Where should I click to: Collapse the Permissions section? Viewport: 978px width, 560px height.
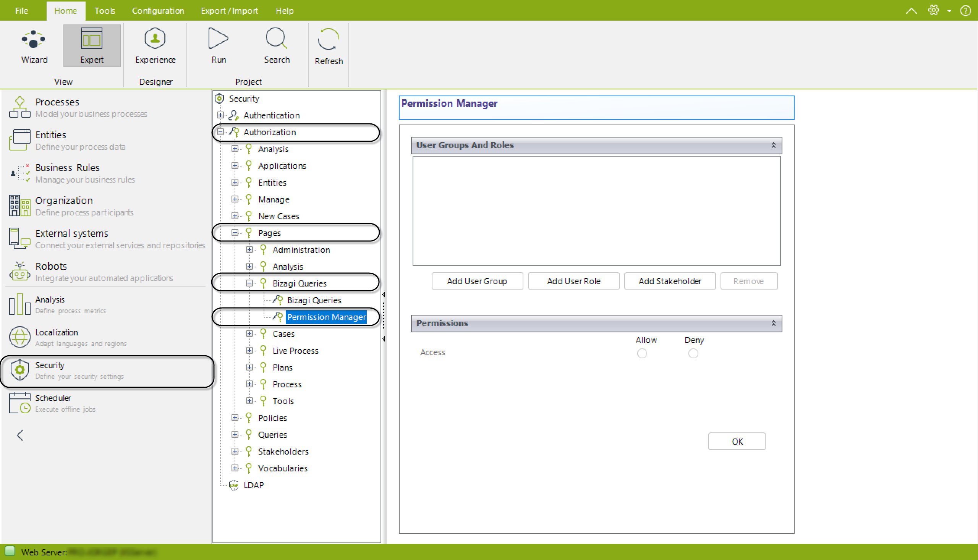click(x=773, y=324)
